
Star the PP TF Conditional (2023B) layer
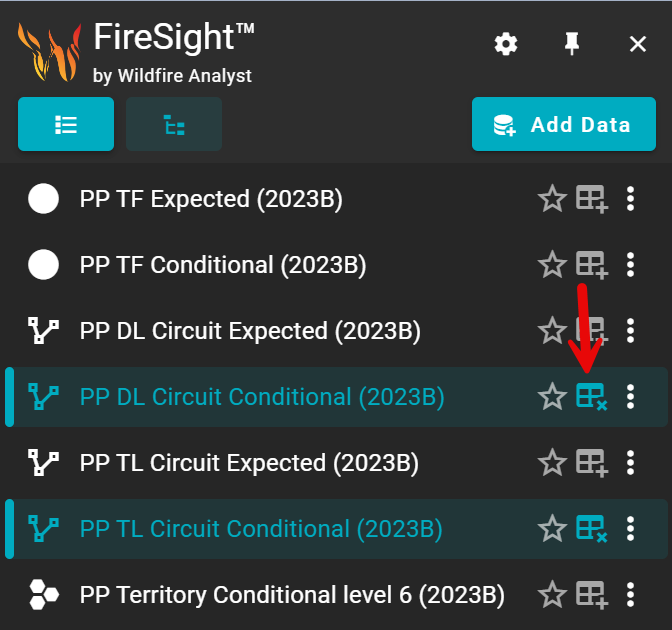[x=552, y=265]
